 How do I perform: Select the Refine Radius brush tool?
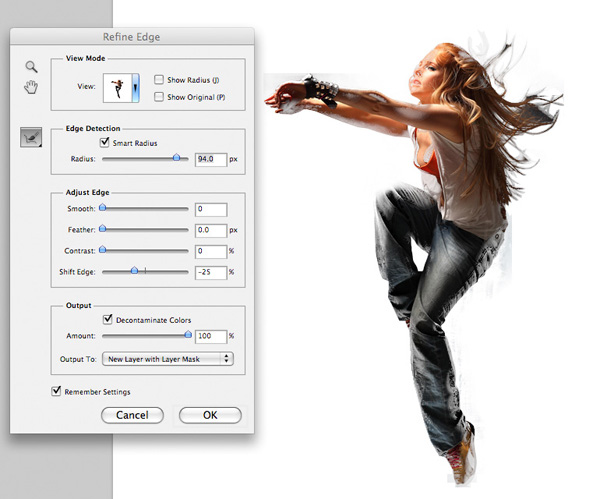click(31, 137)
